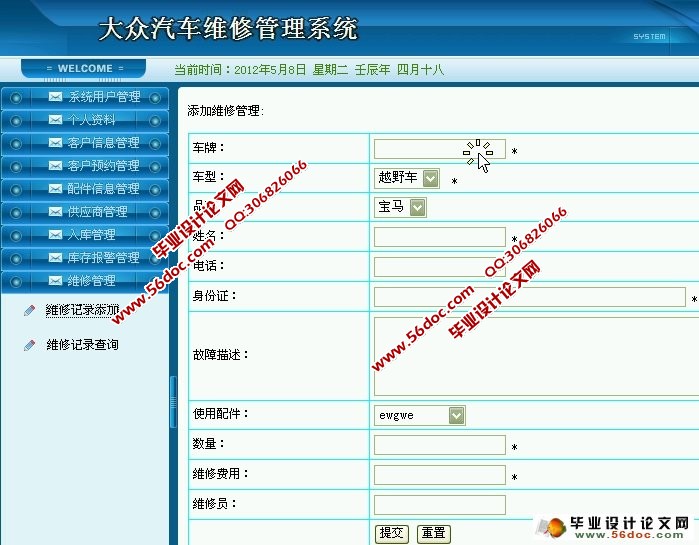Open the 车型 dropdown showing 越野车
The image size is (699, 545).
pyautogui.click(x=407, y=178)
